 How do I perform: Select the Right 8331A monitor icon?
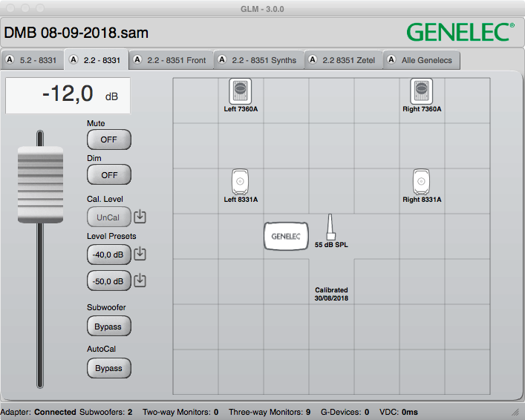(x=421, y=182)
